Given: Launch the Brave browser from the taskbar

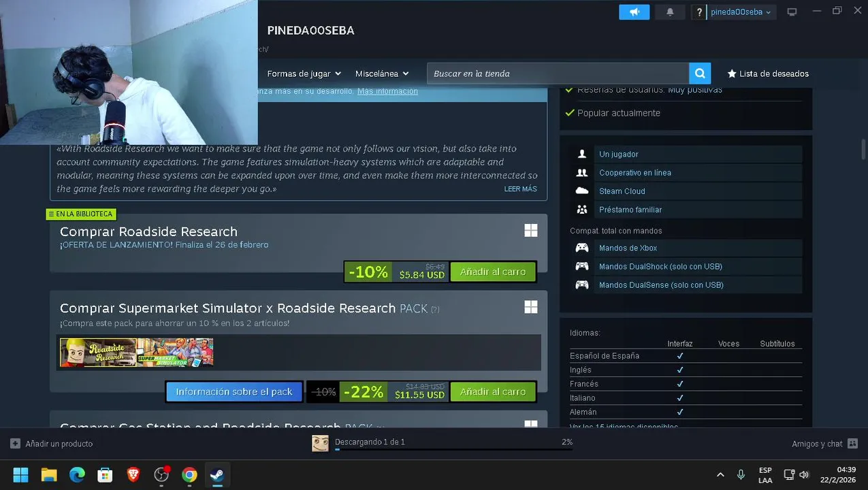Looking at the screenshot, I should coord(133,474).
